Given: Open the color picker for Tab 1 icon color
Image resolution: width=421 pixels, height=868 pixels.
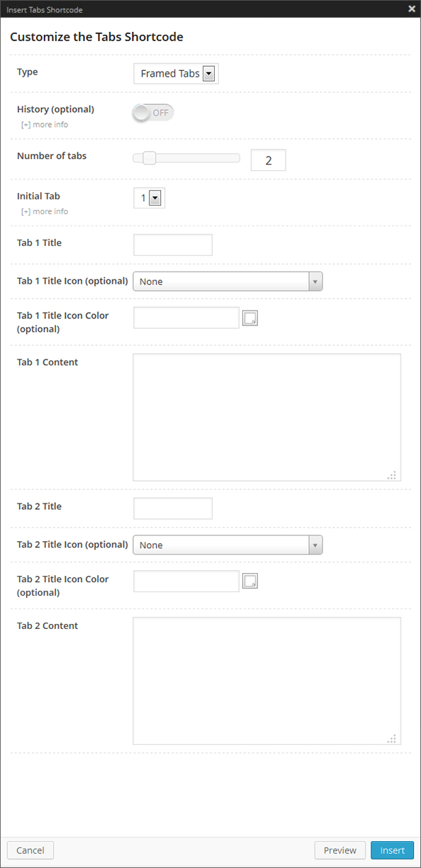Looking at the screenshot, I should [x=249, y=317].
